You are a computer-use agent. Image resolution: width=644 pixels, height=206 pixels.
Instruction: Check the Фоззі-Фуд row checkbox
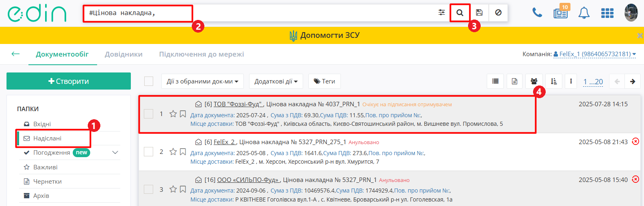(x=149, y=114)
